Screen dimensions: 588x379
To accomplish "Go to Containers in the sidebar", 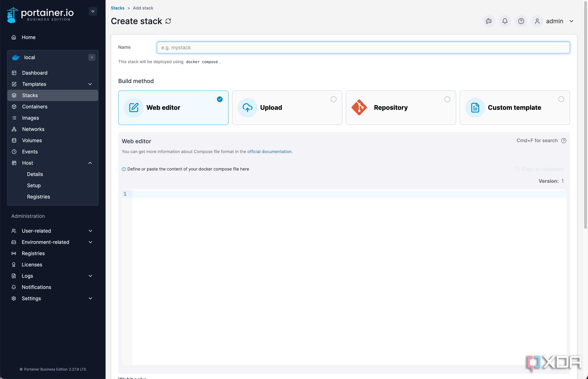I will point(35,107).
